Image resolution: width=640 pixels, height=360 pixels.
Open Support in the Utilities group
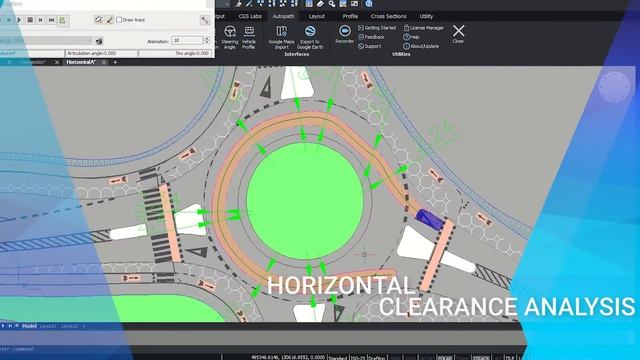pos(370,46)
